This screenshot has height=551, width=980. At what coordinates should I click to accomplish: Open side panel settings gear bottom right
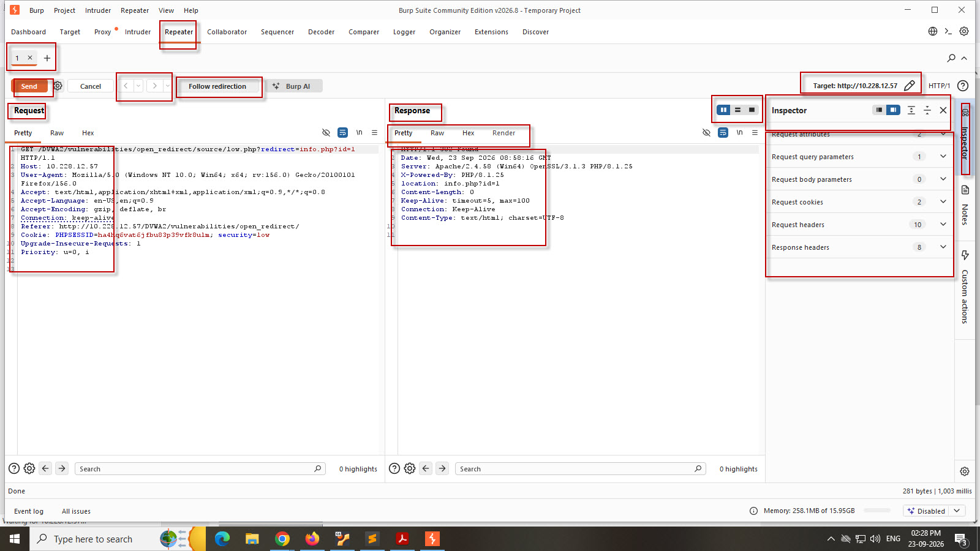[x=965, y=471]
